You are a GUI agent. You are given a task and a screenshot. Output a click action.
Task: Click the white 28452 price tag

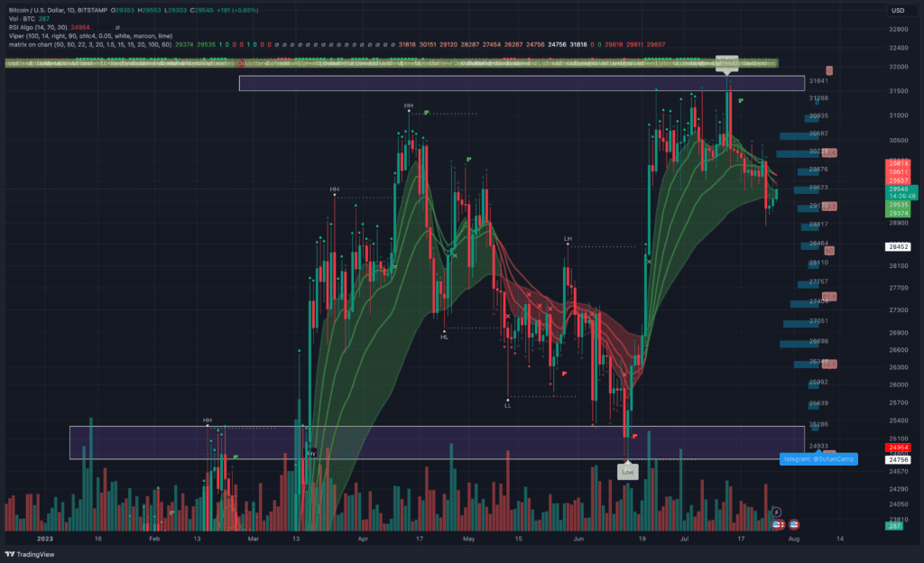point(898,246)
